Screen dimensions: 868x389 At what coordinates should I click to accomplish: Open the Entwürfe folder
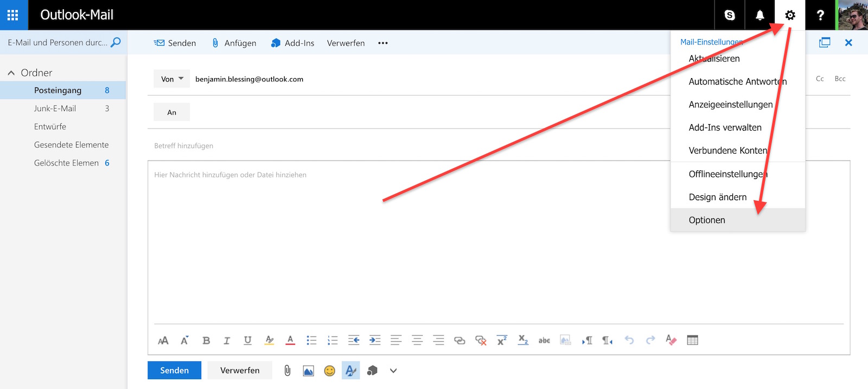pos(63,126)
